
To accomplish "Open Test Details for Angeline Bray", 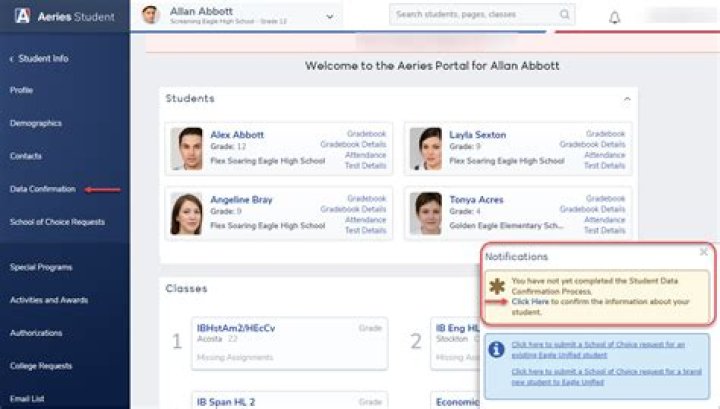I will pyautogui.click(x=366, y=230).
